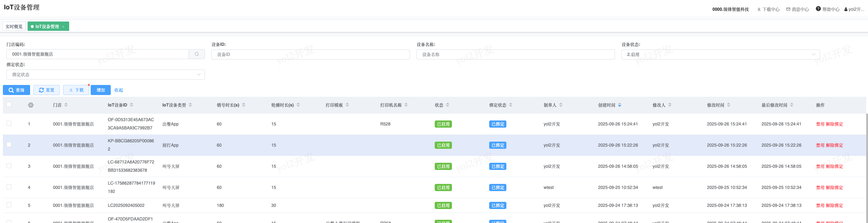Select the checkbox for row 3

point(9,166)
